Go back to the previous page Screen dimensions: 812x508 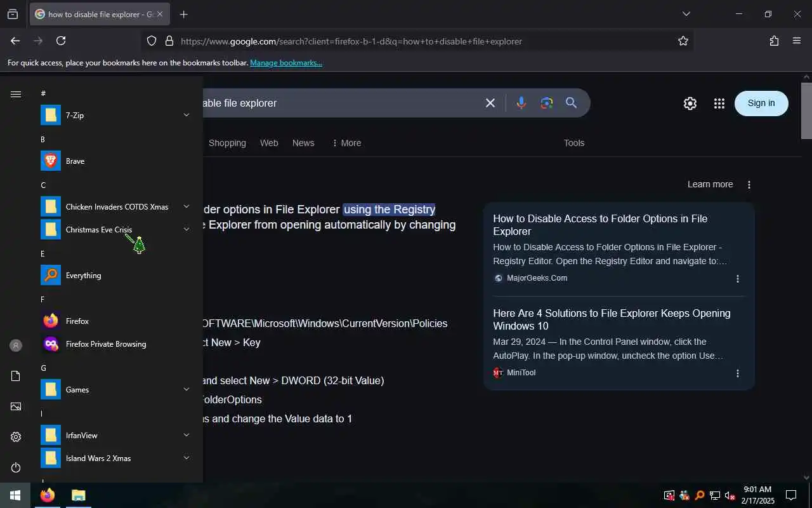(x=15, y=41)
